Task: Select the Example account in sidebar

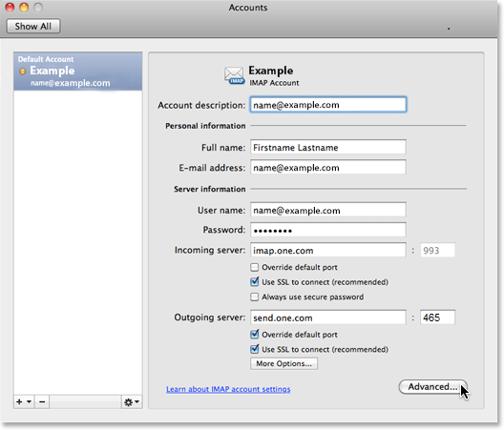Action: click(x=77, y=72)
